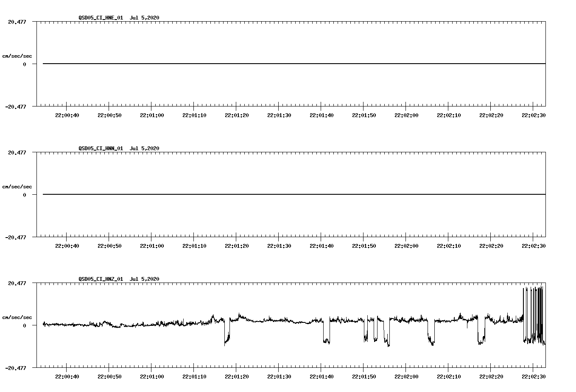Click the HNZ drop near 22:01:18
The image size is (576, 392).
(x=227, y=331)
